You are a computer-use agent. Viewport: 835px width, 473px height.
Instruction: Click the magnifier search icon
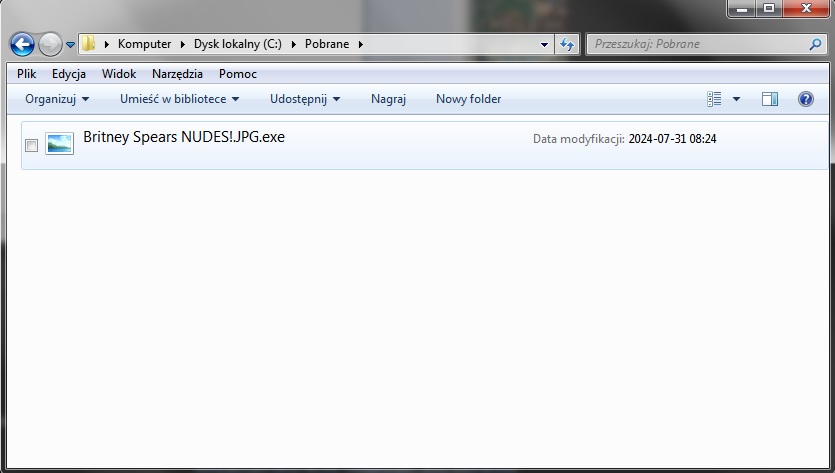click(x=815, y=44)
